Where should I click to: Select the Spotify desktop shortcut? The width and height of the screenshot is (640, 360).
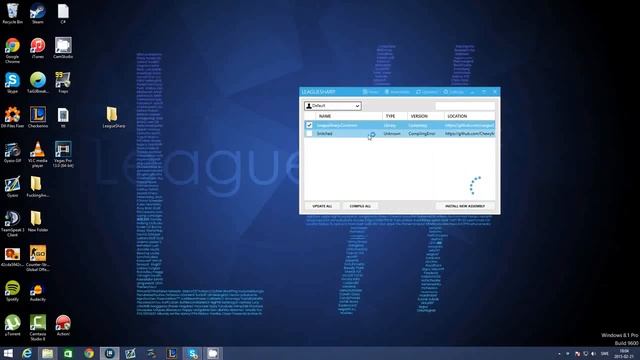12,291
